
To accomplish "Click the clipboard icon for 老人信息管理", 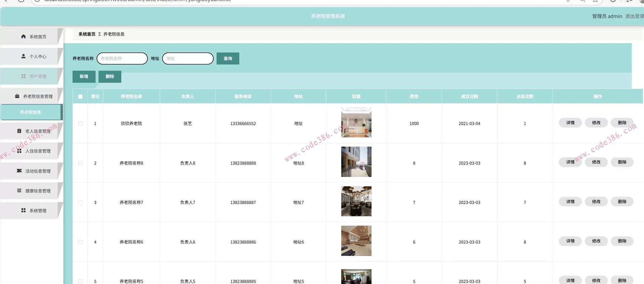I will pyautogui.click(x=19, y=131).
